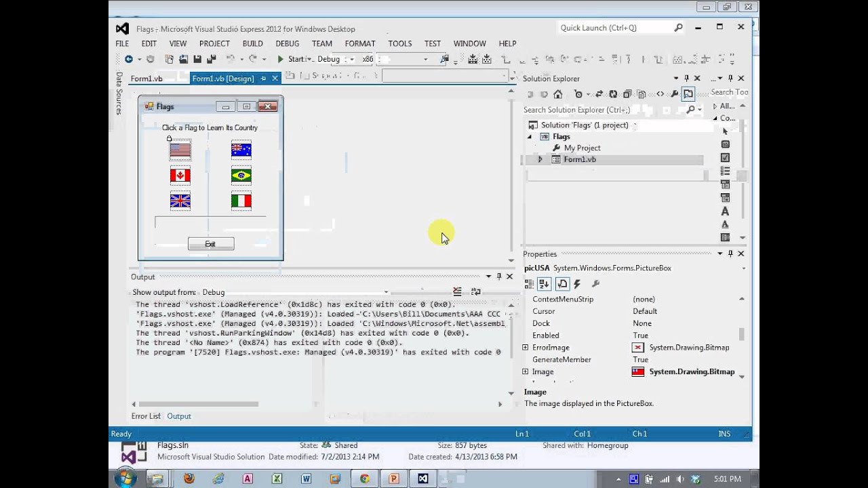The height and width of the screenshot is (488, 868).
Task: Click the Collapse All icon in Solution Explorer
Action: [627, 94]
